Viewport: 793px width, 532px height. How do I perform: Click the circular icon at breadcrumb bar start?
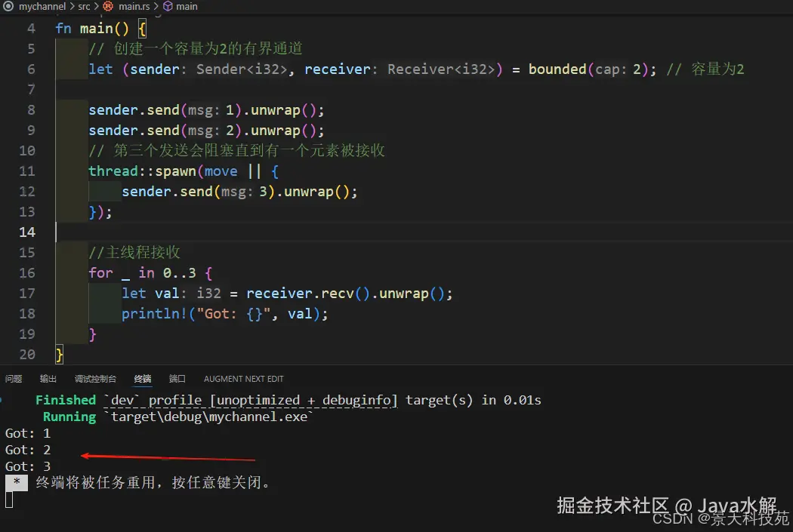tap(8, 6)
